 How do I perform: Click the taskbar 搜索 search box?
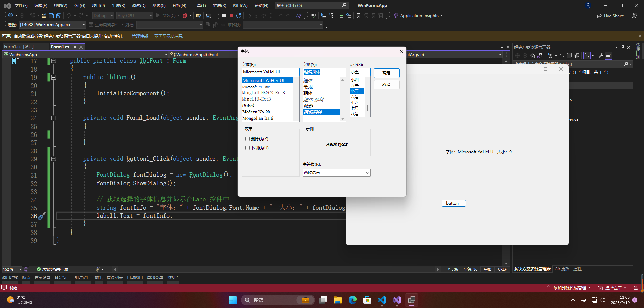tap(278, 300)
